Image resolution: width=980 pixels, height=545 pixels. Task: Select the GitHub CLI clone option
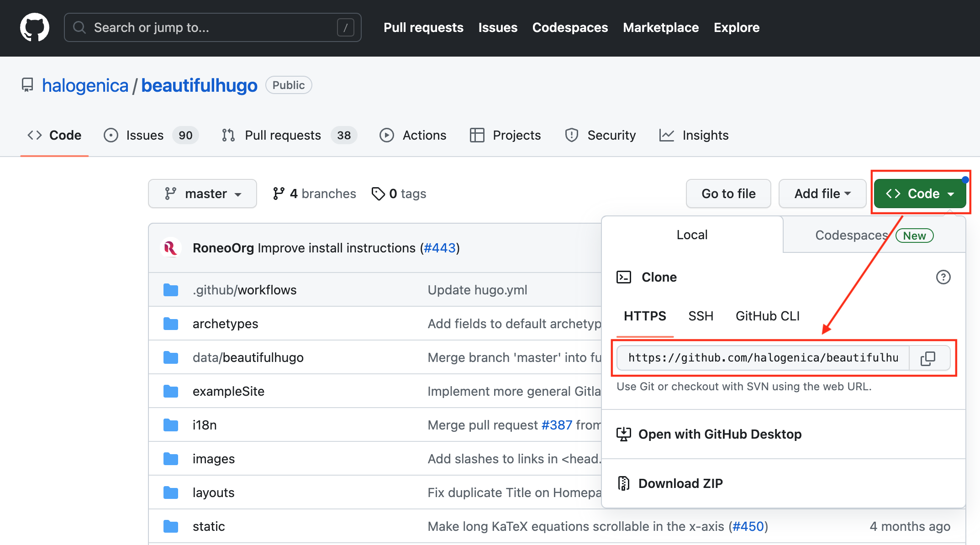[768, 316]
